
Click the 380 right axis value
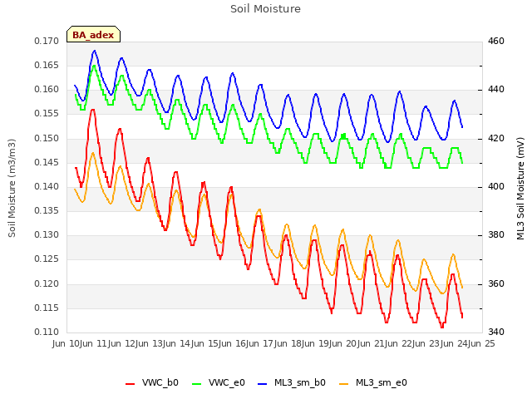(x=496, y=234)
